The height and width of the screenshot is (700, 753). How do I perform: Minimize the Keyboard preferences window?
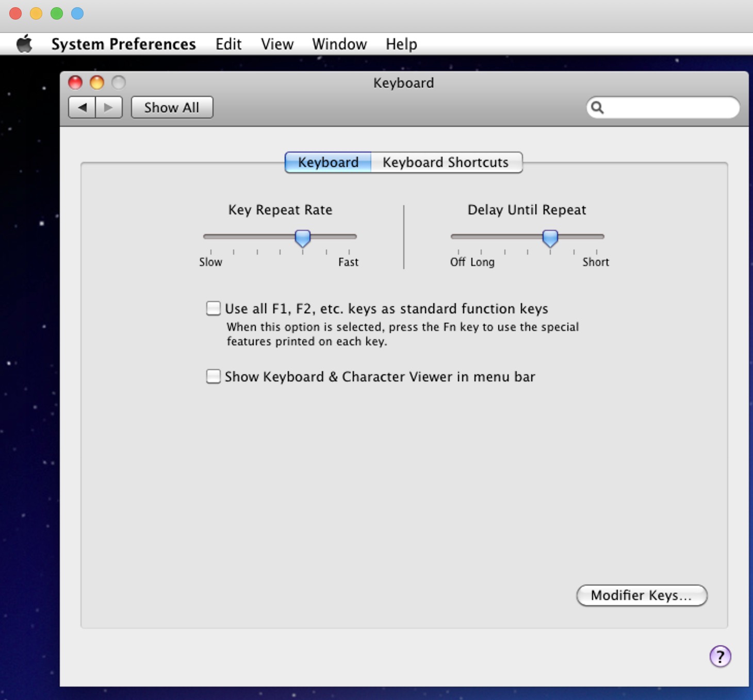click(x=97, y=82)
